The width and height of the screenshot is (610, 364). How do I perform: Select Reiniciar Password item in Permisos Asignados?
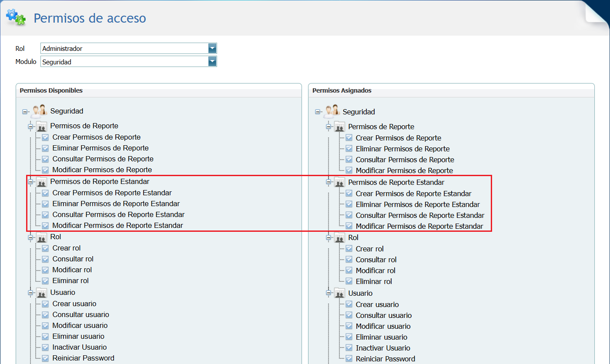[x=385, y=359]
